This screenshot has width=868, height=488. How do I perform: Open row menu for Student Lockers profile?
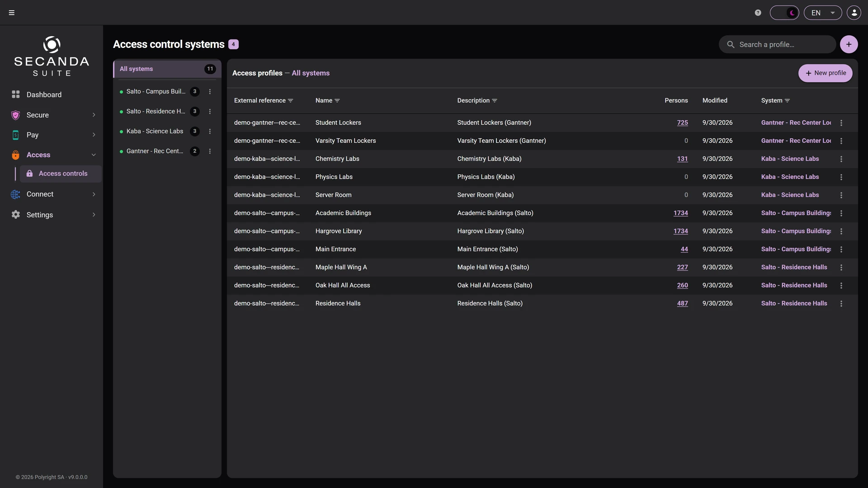click(841, 122)
